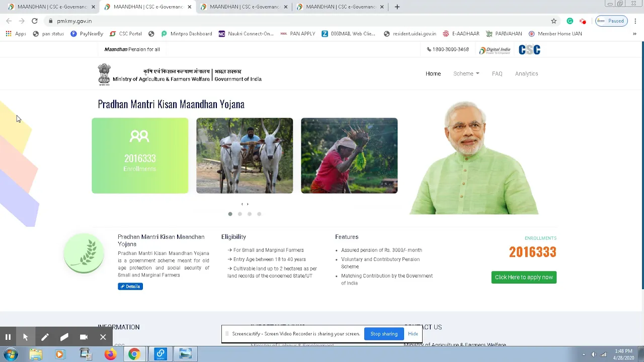Open File Explorer from taskbar
Image resolution: width=644 pixels, height=362 pixels.
(x=36, y=354)
